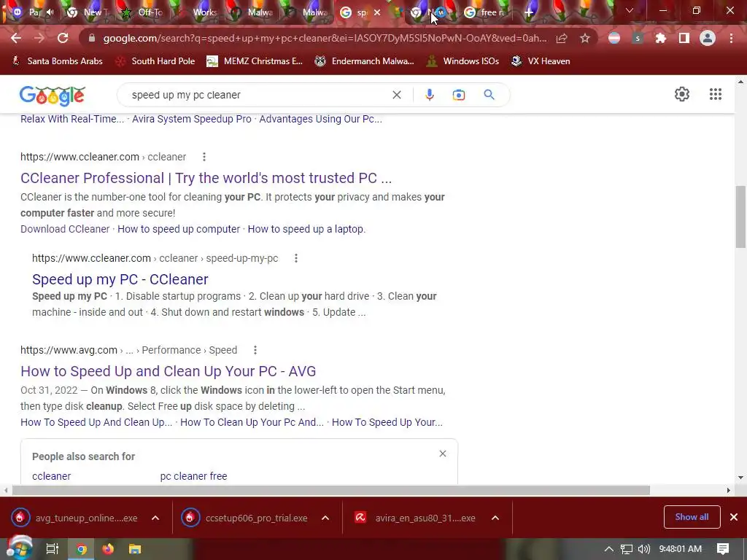The image size is (747, 560).
Task: Expand options for avg_tuneup_online download
Action: pyautogui.click(x=155, y=518)
